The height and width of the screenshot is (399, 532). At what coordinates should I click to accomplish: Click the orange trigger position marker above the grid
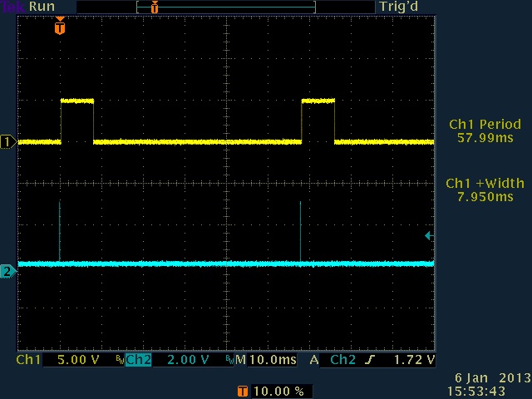coord(60,26)
